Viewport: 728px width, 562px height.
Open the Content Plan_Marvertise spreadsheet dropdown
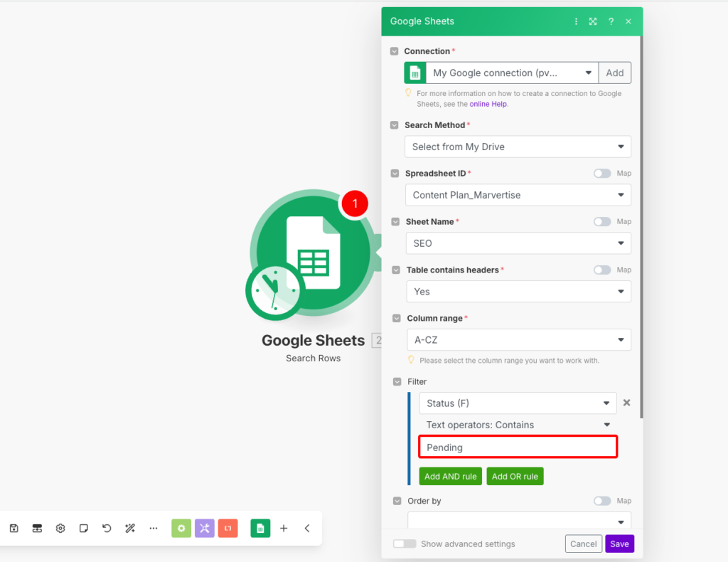point(518,195)
